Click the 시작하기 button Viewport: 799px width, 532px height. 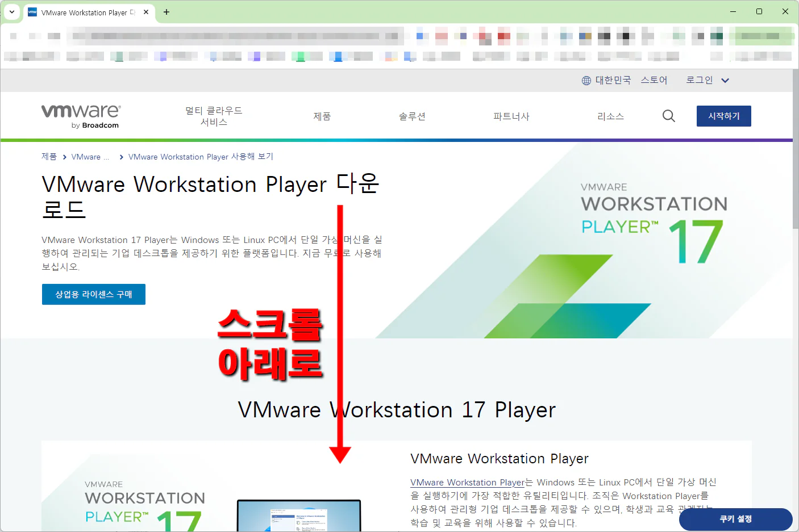coord(723,116)
